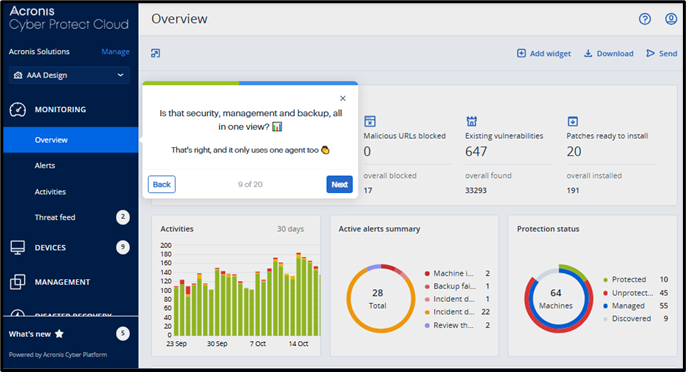
Task: Click the What's new badge showing 5
Action: coord(123,334)
